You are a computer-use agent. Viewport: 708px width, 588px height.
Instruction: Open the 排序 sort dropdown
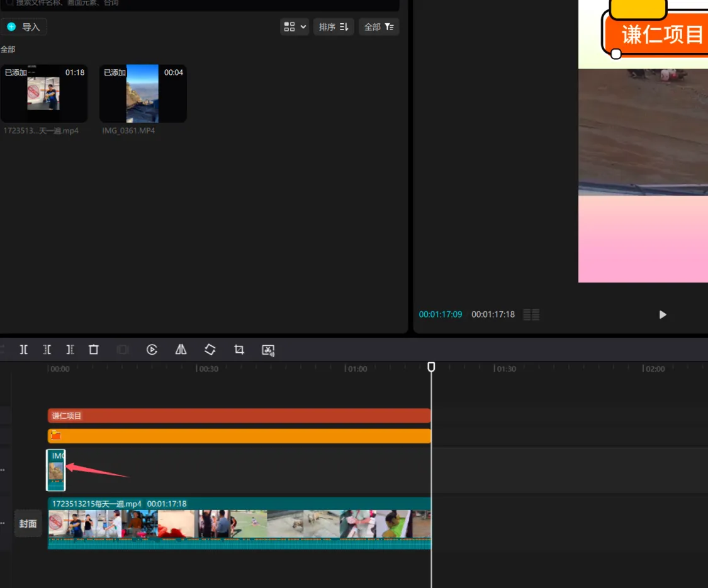[334, 27]
